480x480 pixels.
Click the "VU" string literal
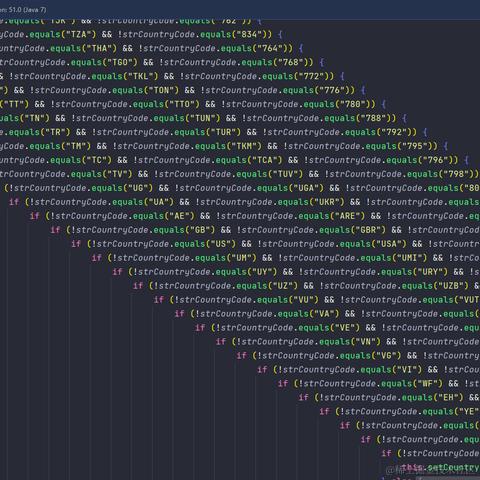point(303,300)
